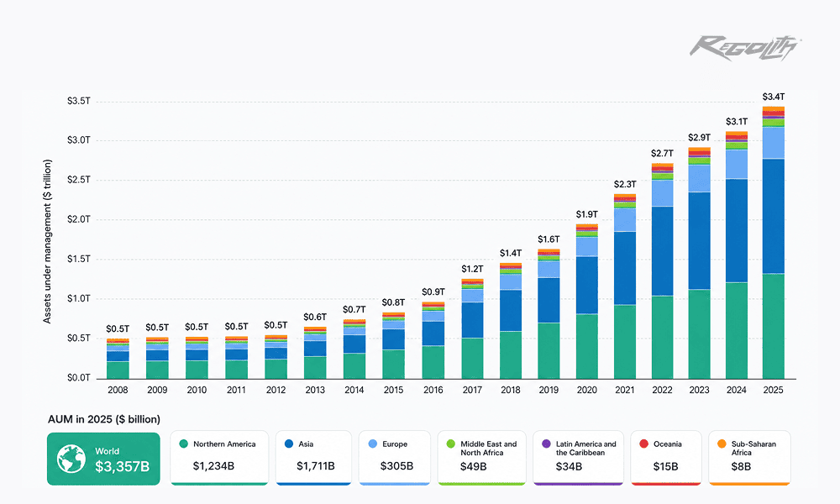Select the Europe legend card
The width and height of the screenshot is (840, 504).
click(394, 458)
